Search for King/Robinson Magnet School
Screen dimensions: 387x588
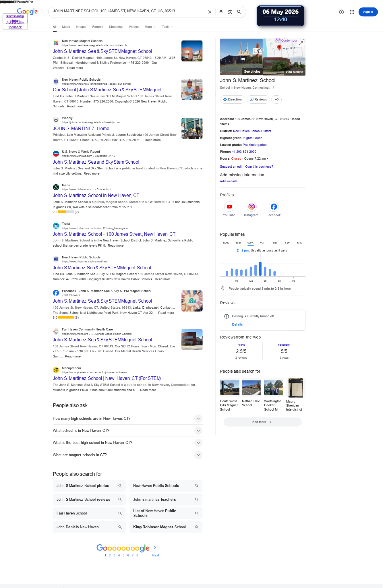(x=166, y=527)
